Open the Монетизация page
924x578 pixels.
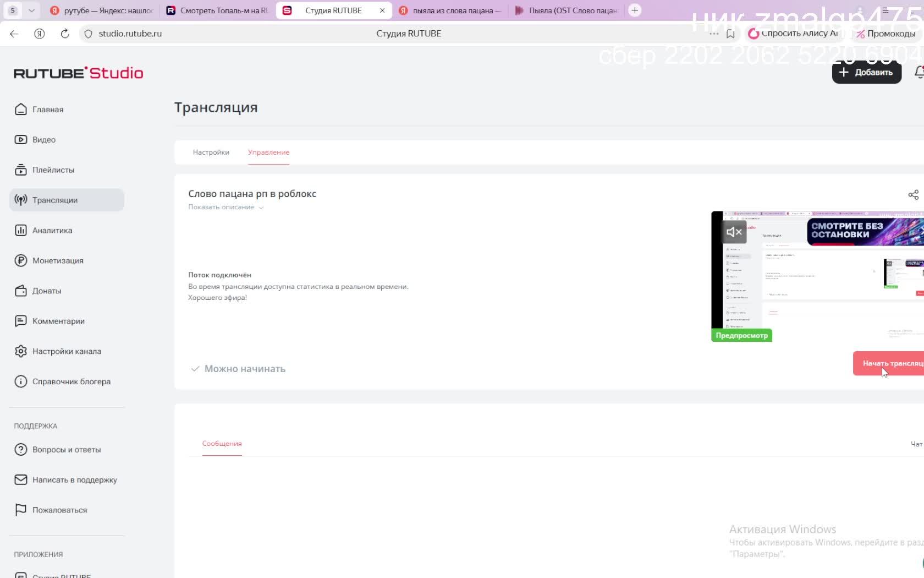(57, 261)
